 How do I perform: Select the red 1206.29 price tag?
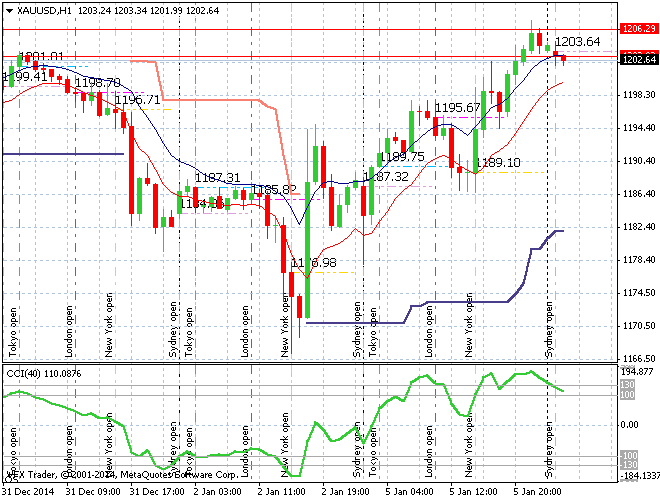click(637, 30)
